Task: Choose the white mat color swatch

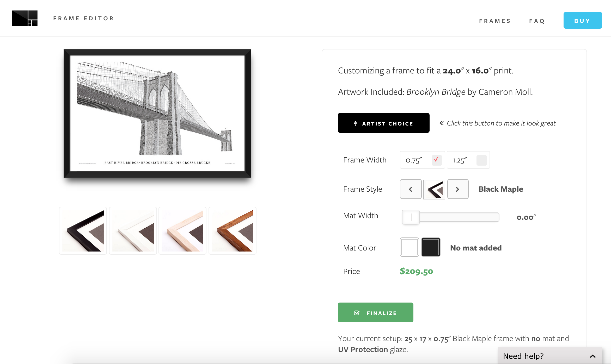Action: click(409, 247)
